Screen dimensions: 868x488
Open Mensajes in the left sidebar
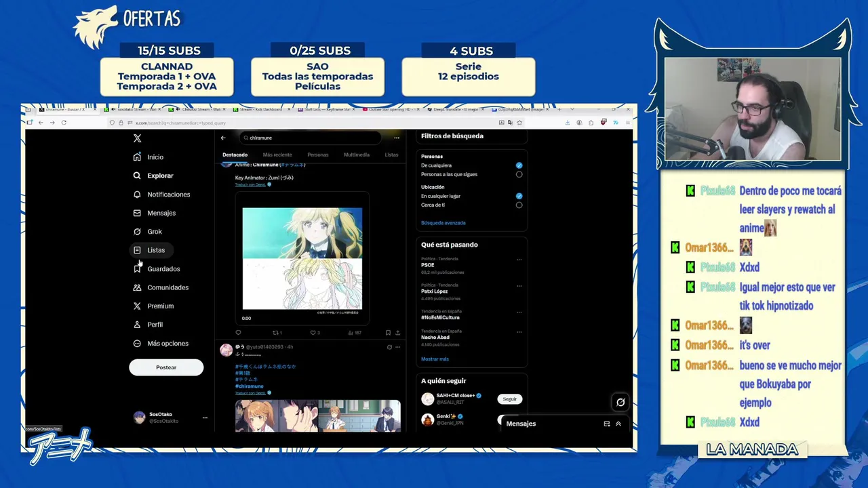(154, 213)
